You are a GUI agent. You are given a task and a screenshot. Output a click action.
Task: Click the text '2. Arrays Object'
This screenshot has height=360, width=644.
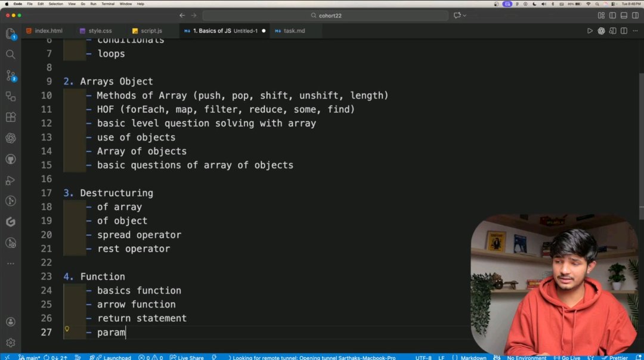pyautogui.click(x=108, y=81)
